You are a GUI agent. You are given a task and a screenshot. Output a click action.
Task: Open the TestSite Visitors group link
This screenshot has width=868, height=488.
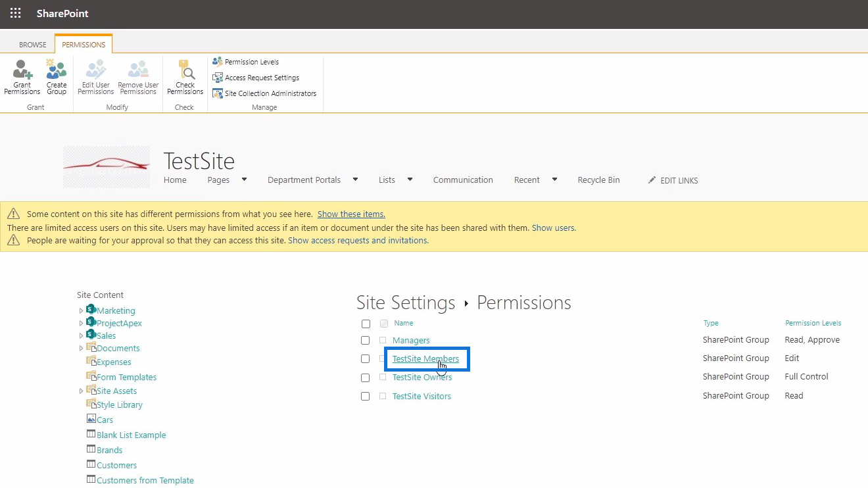422,396
